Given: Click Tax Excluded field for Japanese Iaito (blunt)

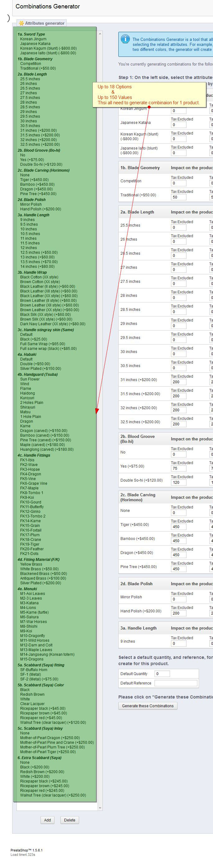Looking at the screenshot, I should coord(178,153).
